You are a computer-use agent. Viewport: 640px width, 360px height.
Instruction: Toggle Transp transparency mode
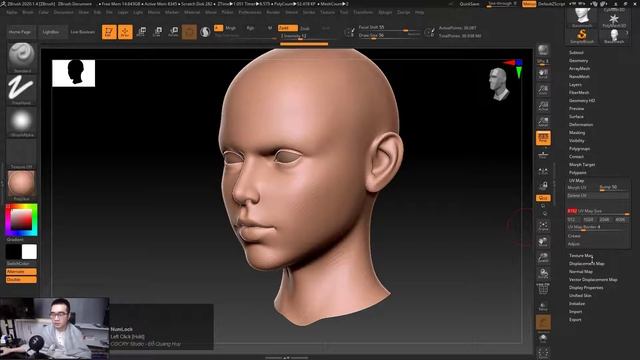(543, 307)
